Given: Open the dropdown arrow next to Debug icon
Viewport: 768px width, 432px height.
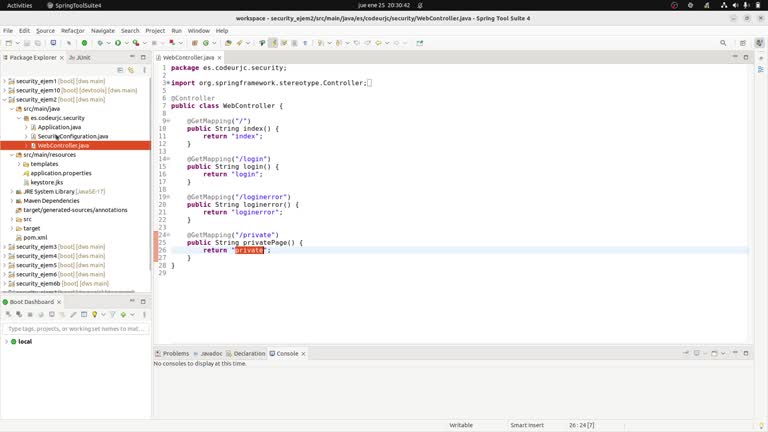Looking at the screenshot, I should pos(108,43).
